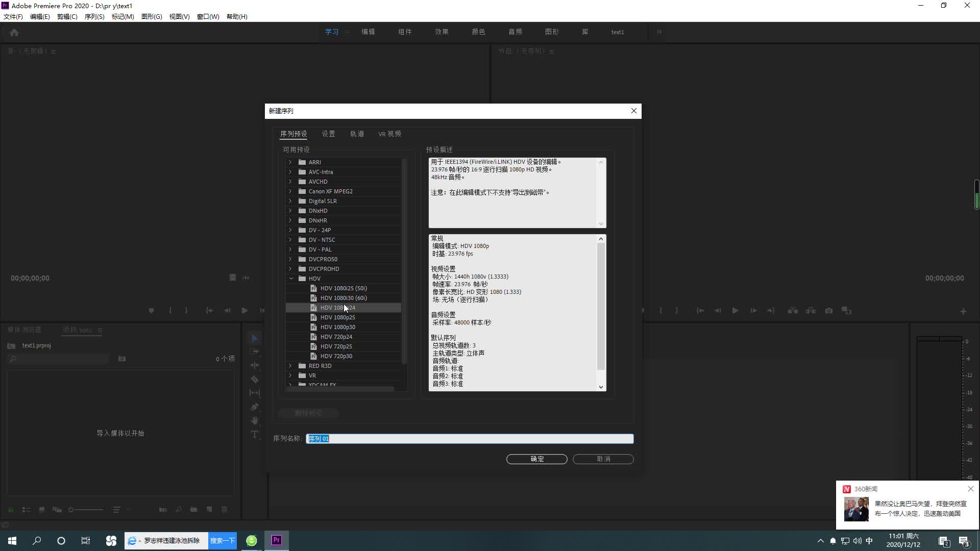Click Play in the Program monitor
The image size is (980, 551).
pyautogui.click(x=735, y=310)
